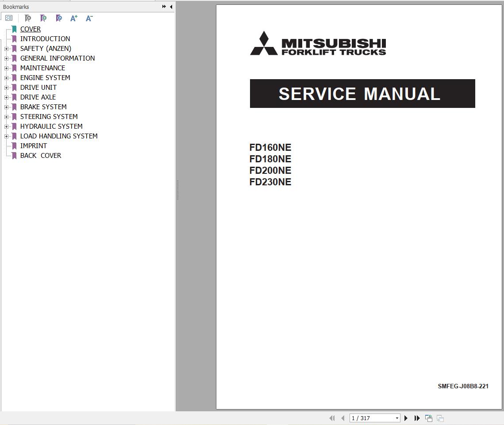Go to the LOAD HANDLING SYSTEM bookmark
Image resolution: width=504 pixels, height=425 pixels.
pyautogui.click(x=59, y=136)
